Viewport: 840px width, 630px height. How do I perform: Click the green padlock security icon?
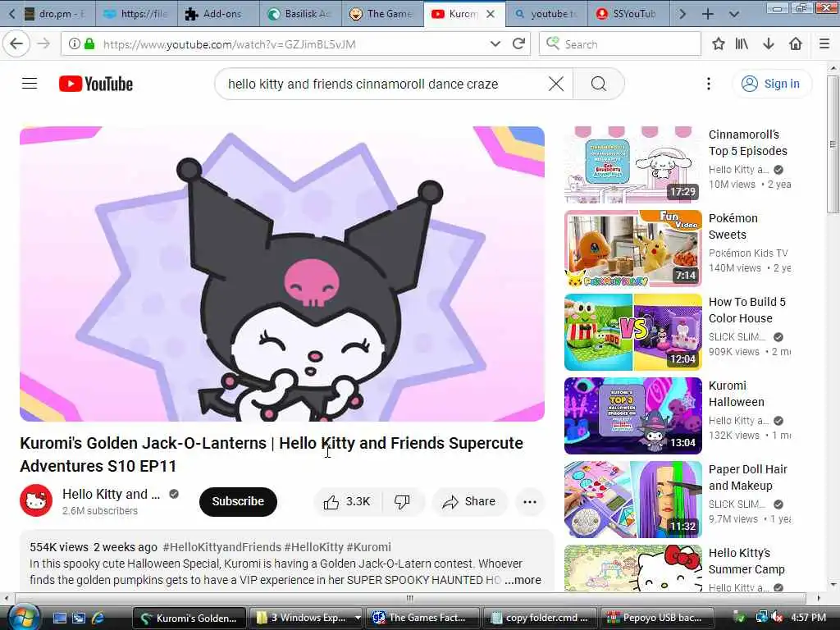89,44
